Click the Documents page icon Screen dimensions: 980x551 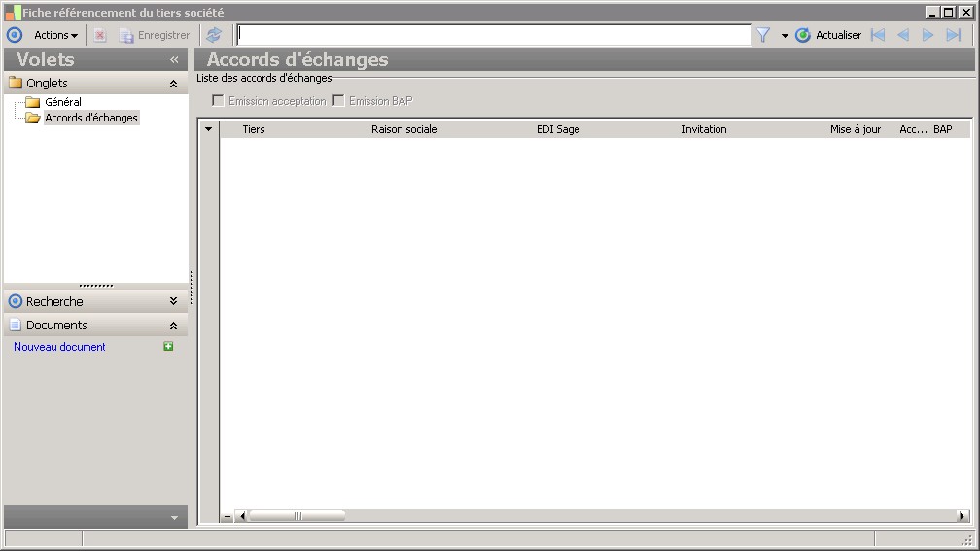(x=16, y=325)
